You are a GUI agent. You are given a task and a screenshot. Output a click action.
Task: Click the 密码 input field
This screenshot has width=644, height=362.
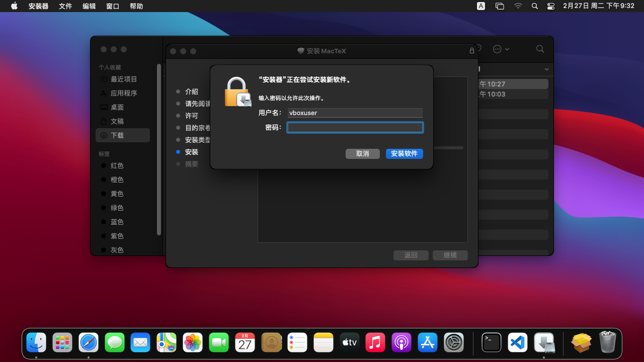pos(355,128)
